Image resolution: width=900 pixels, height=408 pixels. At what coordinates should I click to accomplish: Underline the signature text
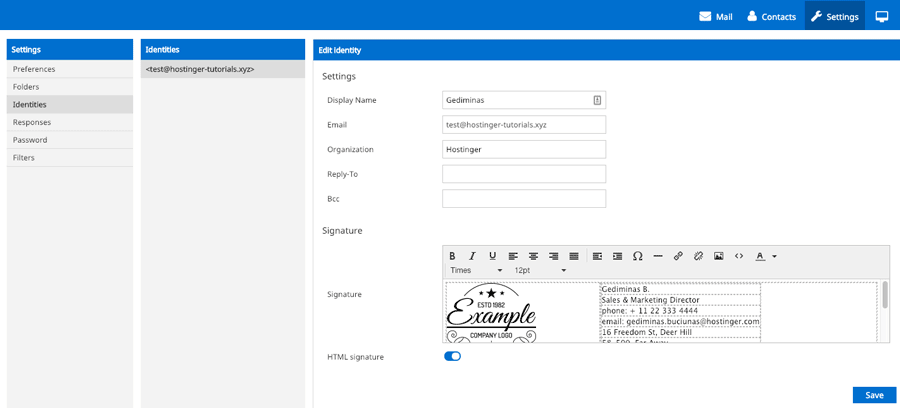[x=492, y=256]
